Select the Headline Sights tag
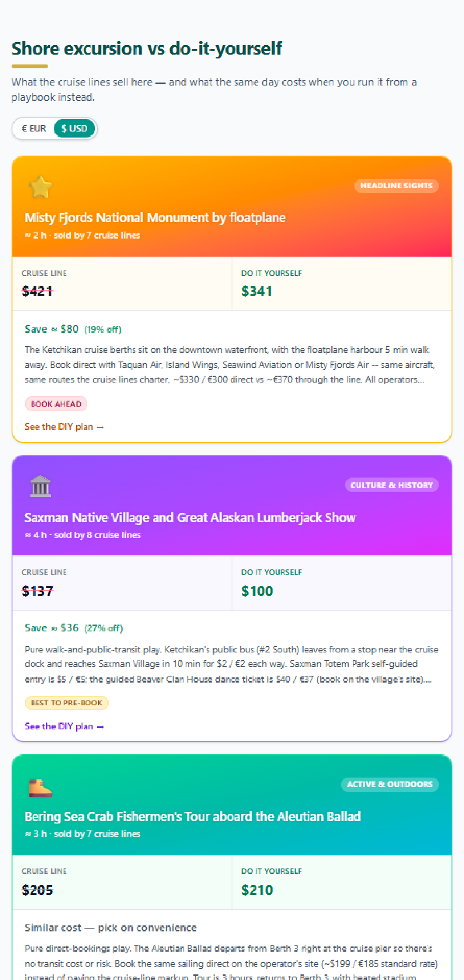The width and height of the screenshot is (464, 980). 397,186
